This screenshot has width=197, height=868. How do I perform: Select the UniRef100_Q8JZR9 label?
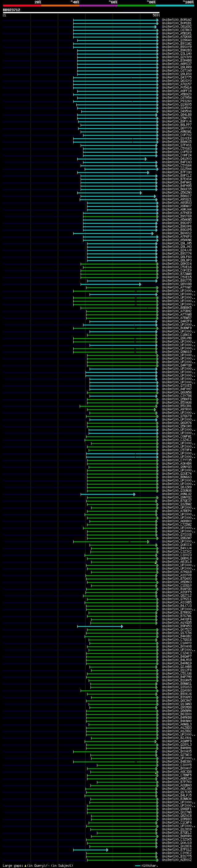[177, 487]
